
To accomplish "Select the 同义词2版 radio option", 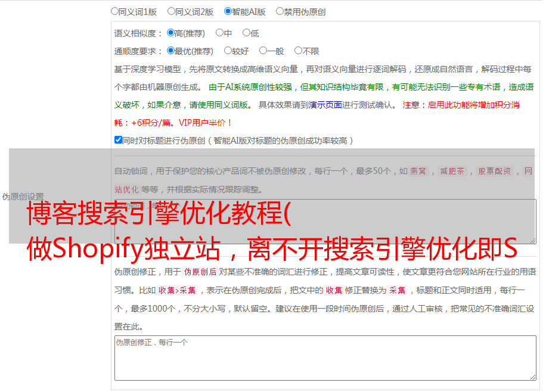I will point(171,11).
